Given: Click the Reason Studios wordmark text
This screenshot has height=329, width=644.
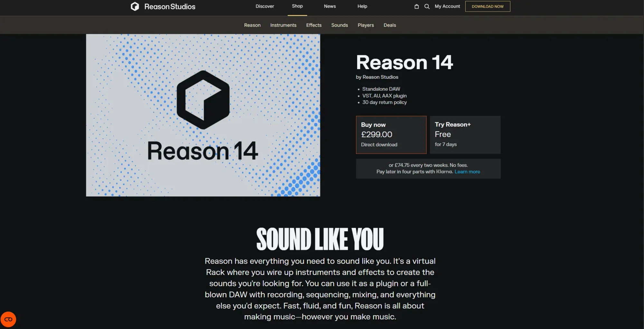Looking at the screenshot, I should pos(170,6).
